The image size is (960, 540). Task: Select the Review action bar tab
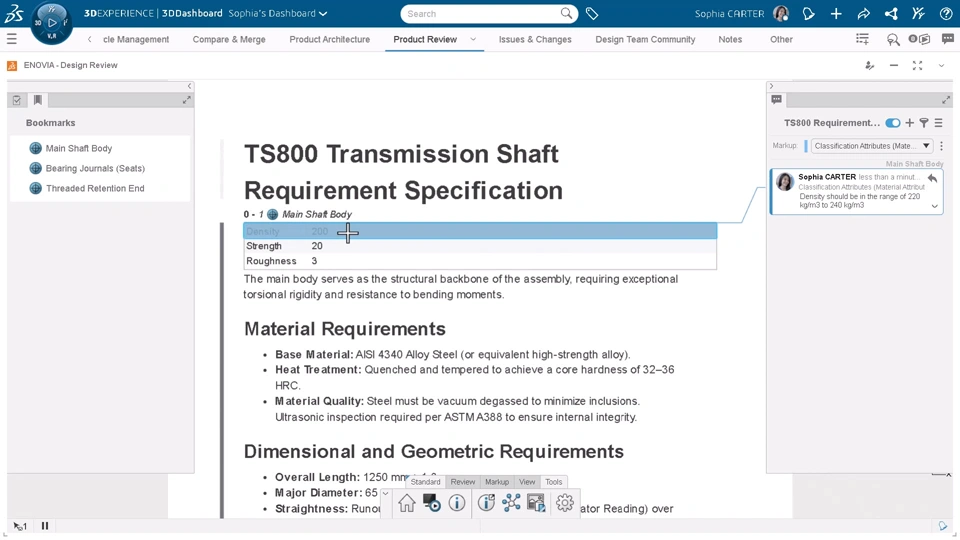[x=463, y=482]
